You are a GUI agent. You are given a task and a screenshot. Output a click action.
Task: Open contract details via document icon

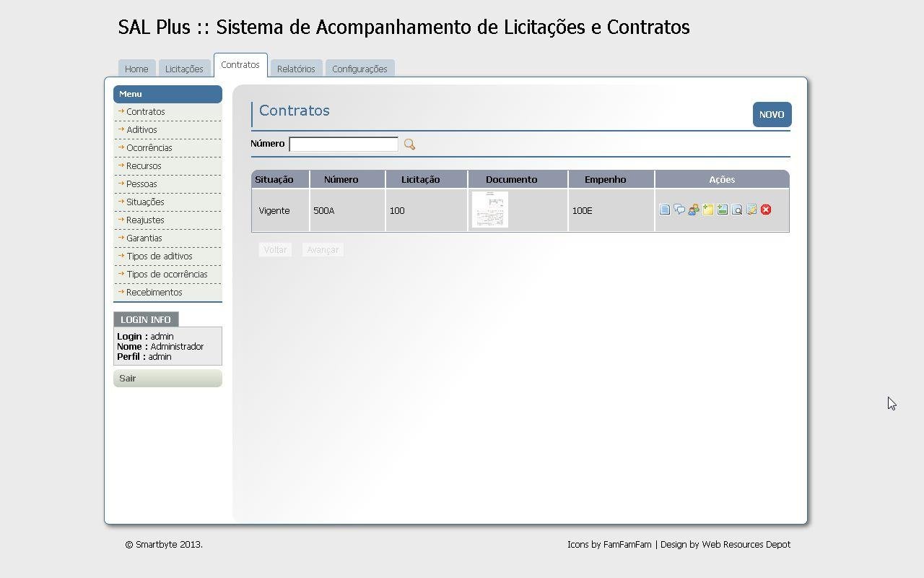(x=665, y=210)
